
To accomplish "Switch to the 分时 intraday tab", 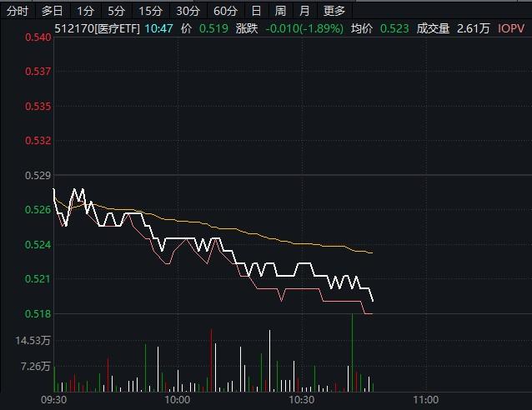I will coord(17,12).
